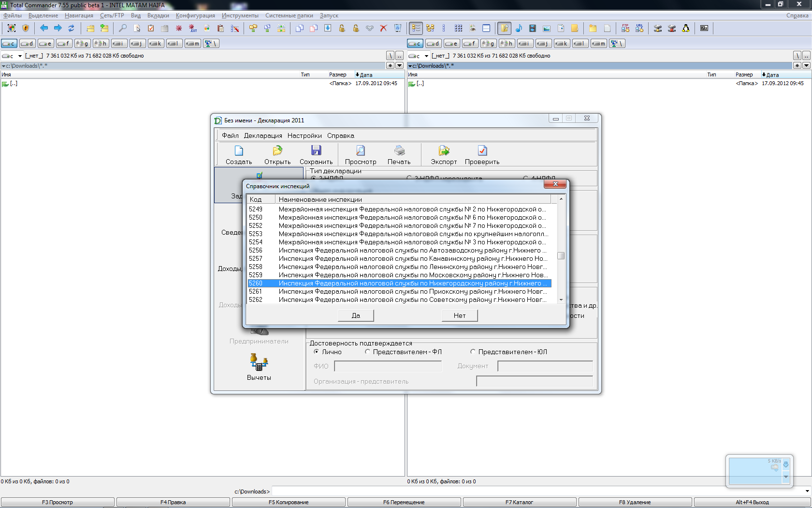
Task: Select the Представителем - ЮЛ radio button
Action: pos(473,352)
